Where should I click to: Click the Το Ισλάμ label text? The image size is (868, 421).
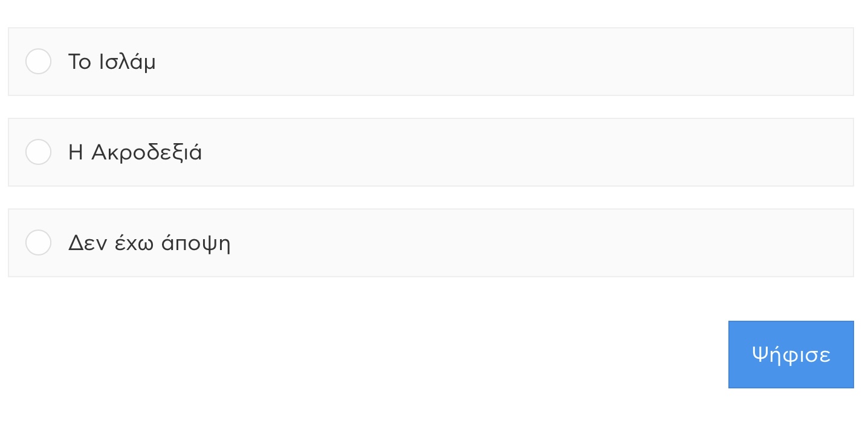(112, 62)
